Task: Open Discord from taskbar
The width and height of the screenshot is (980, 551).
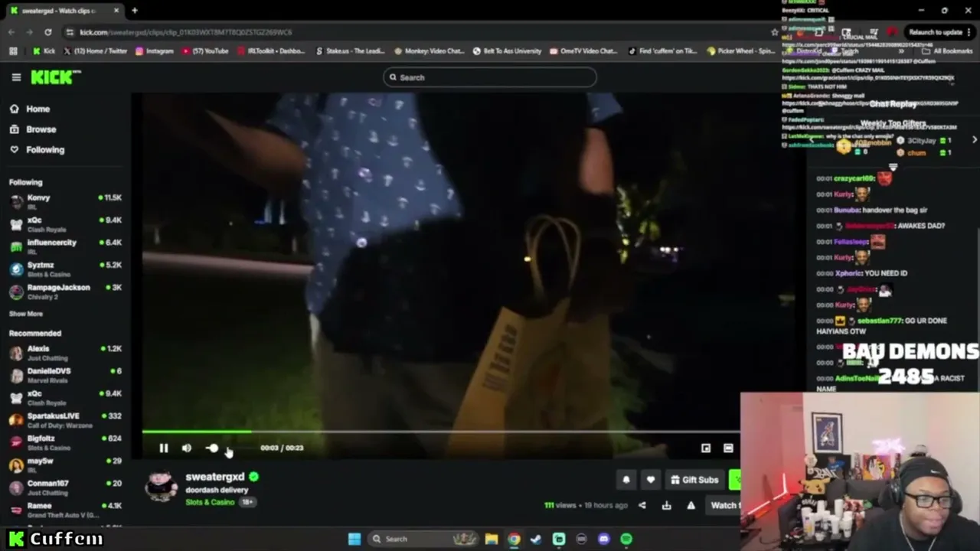Action: [x=604, y=539]
